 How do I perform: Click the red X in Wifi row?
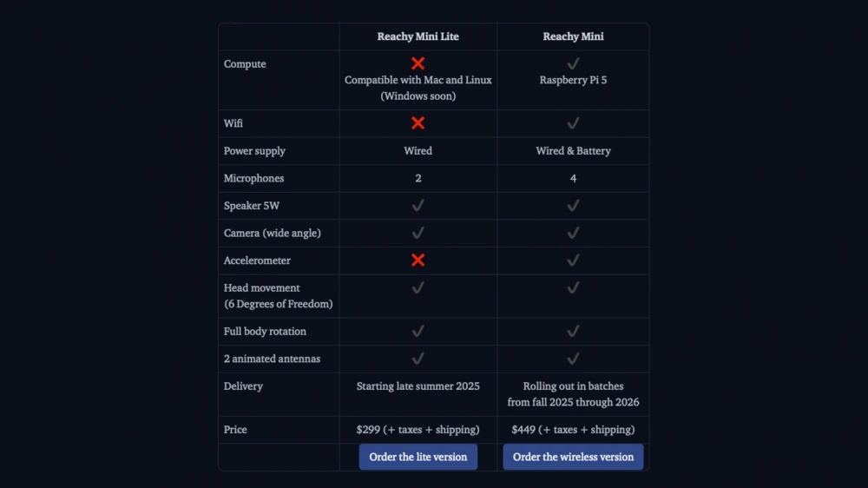click(x=418, y=123)
